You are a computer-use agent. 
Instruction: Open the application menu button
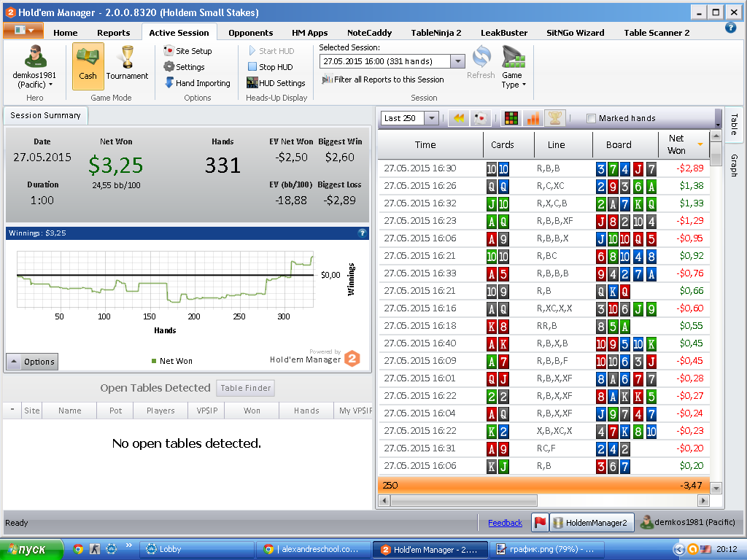(x=23, y=31)
